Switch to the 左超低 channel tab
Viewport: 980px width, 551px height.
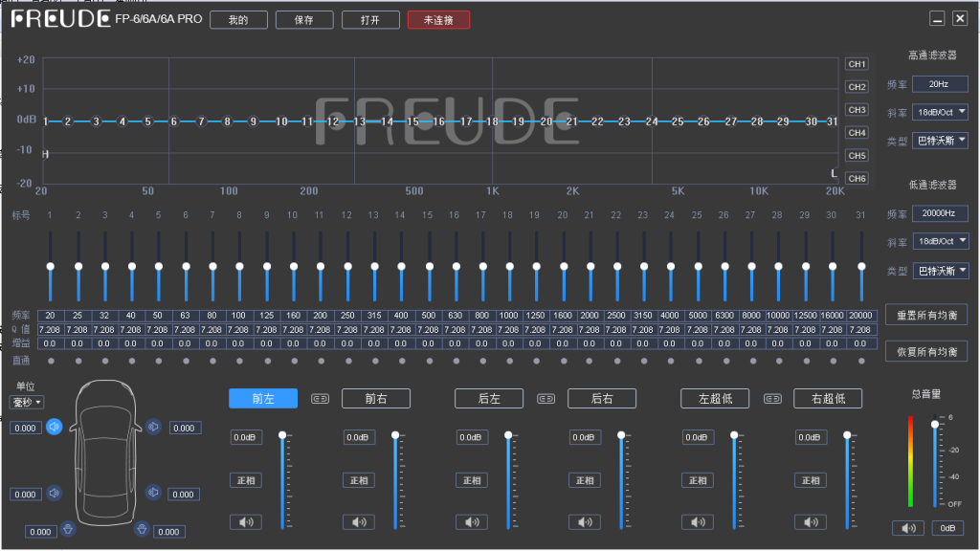point(715,399)
